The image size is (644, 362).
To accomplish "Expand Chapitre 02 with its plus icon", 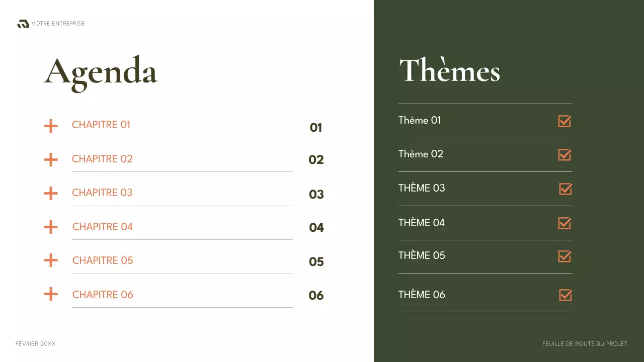I will [x=51, y=160].
